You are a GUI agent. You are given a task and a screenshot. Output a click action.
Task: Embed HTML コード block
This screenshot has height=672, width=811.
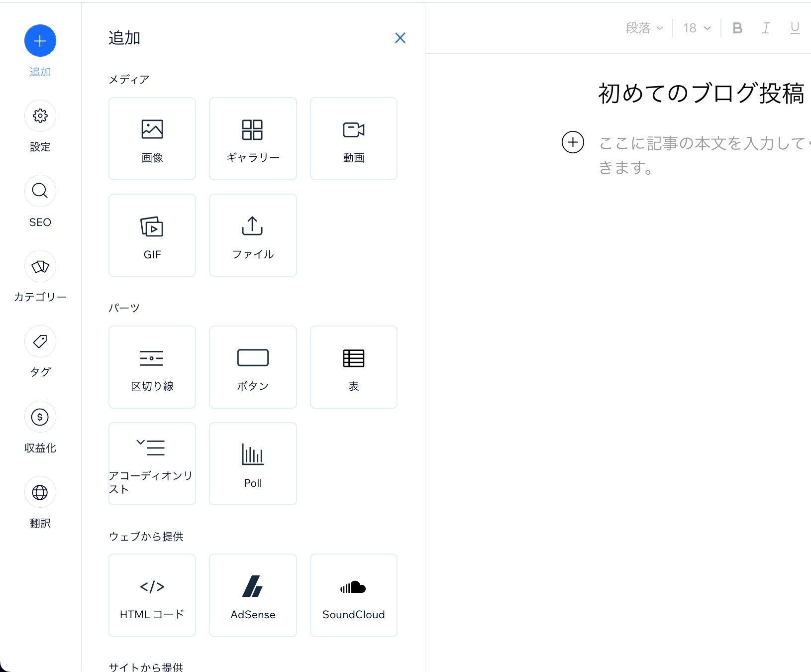pyautogui.click(x=152, y=595)
